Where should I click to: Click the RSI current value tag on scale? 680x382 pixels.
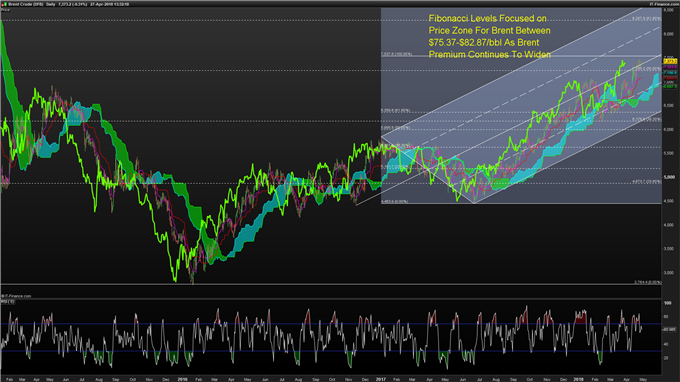pos(669,330)
